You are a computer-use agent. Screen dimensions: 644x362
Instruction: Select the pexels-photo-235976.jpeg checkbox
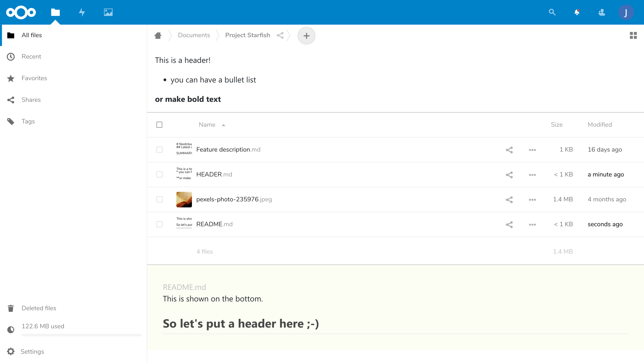[x=159, y=199]
